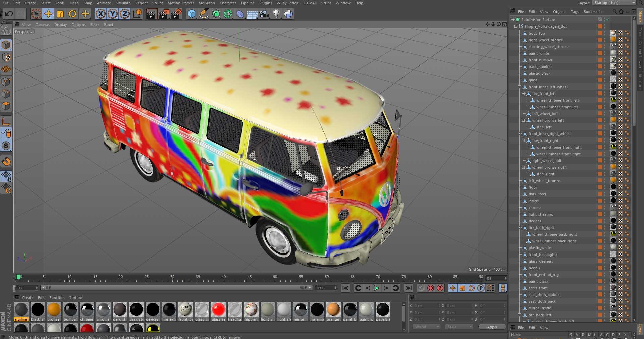Click the Enable Axis L-shaped icon
644x339 pixels.
(x=6, y=121)
